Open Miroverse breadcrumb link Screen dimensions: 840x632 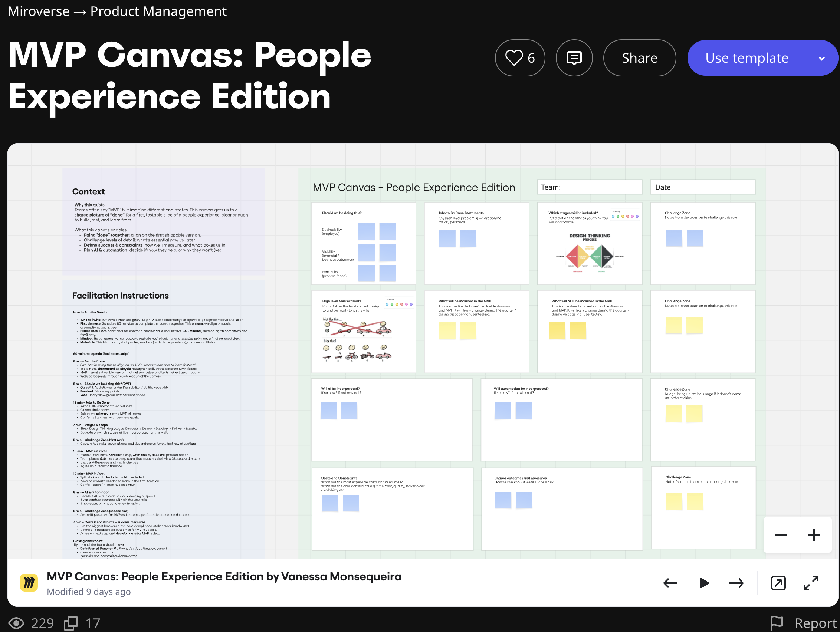(38, 11)
